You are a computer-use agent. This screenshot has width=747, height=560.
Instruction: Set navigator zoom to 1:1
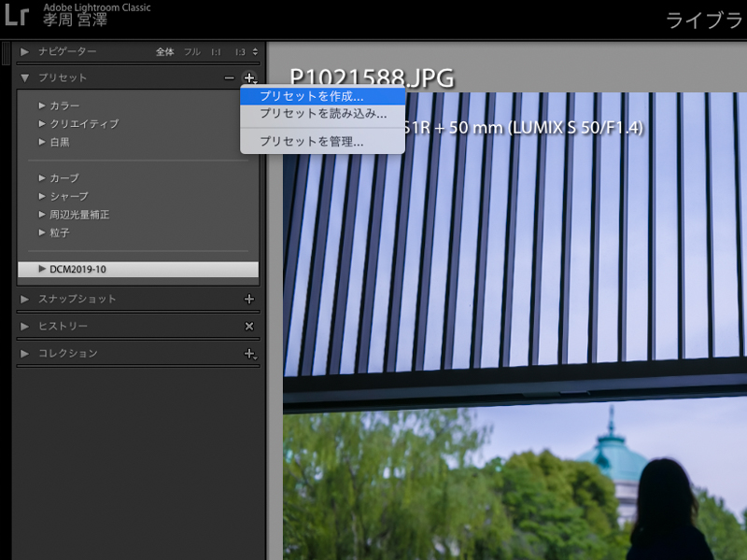tap(217, 52)
